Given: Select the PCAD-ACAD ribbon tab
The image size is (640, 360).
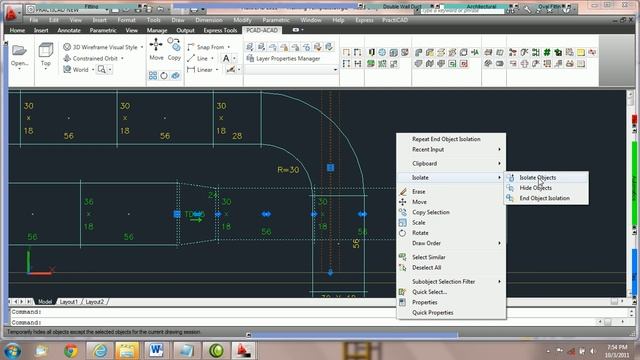Looking at the screenshot, I should [x=262, y=30].
